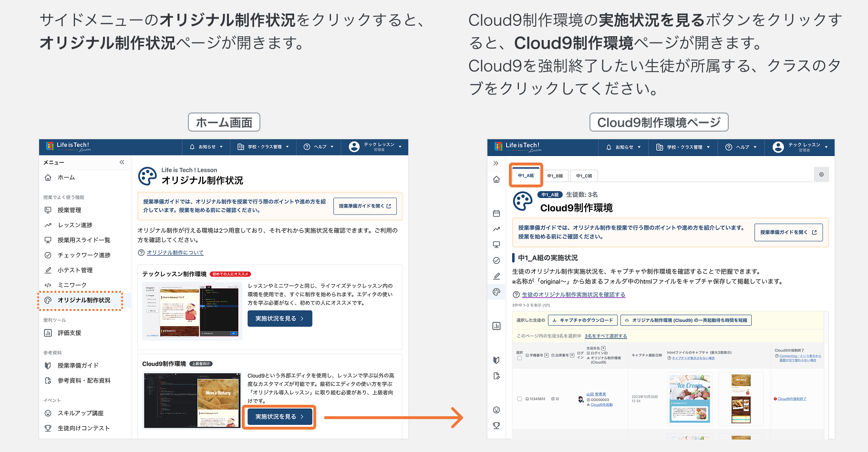The width and height of the screenshot is (868, 452).
Task: Open the presentation slides icon in Cloud9 sidebar
Action: pyautogui.click(x=496, y=245)
